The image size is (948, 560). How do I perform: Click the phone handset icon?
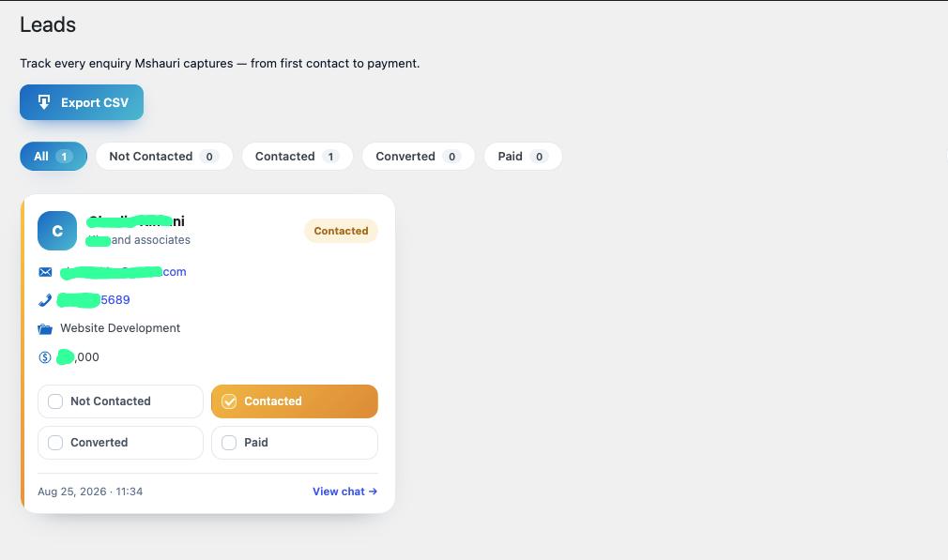click(x=45, y=299)
